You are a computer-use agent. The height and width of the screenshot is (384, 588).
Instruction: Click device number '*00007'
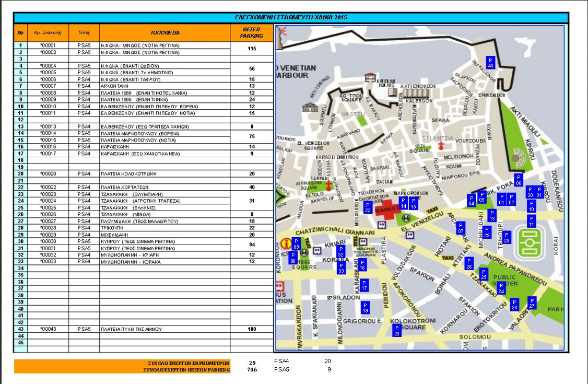click(x=48, y=86)
